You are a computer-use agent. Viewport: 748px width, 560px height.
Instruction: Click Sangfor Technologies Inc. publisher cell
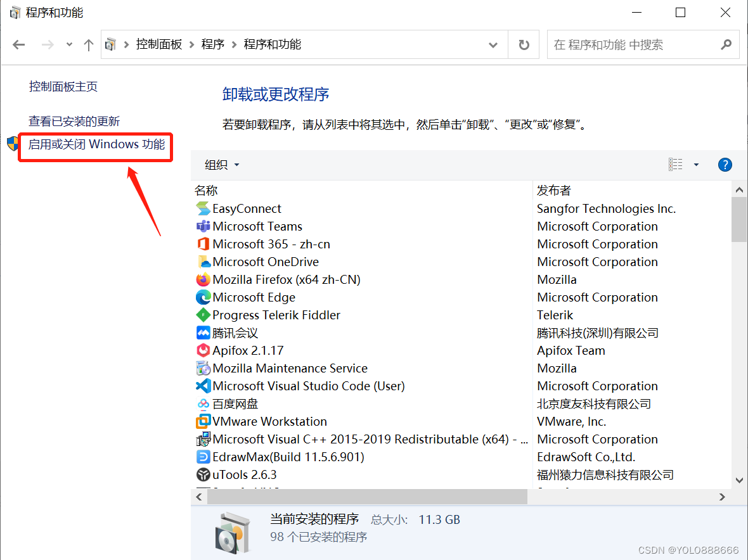(606, 209)
